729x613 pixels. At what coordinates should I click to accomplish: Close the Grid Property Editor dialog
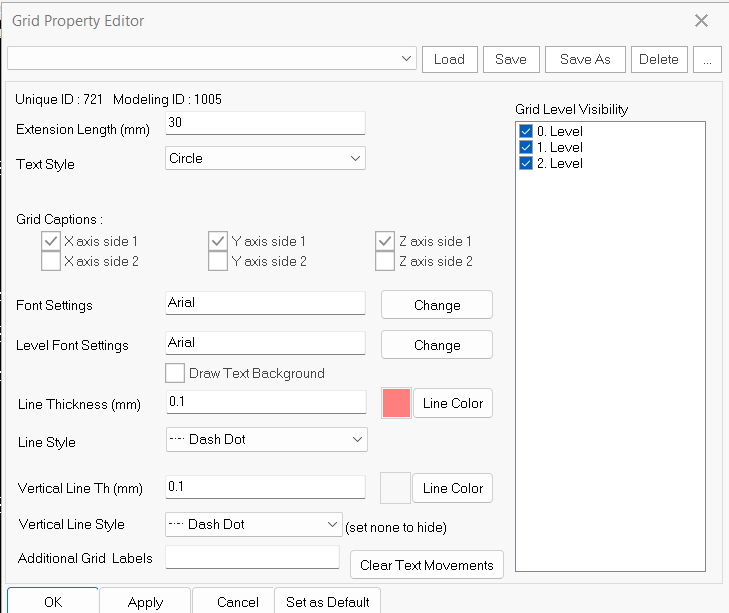point(701,21)
